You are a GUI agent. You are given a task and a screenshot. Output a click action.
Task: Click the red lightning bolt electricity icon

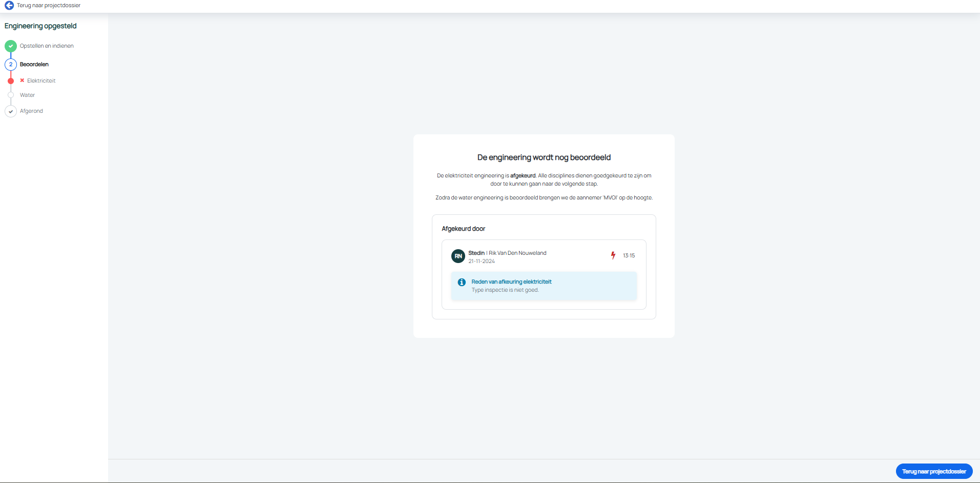[613, 255]
